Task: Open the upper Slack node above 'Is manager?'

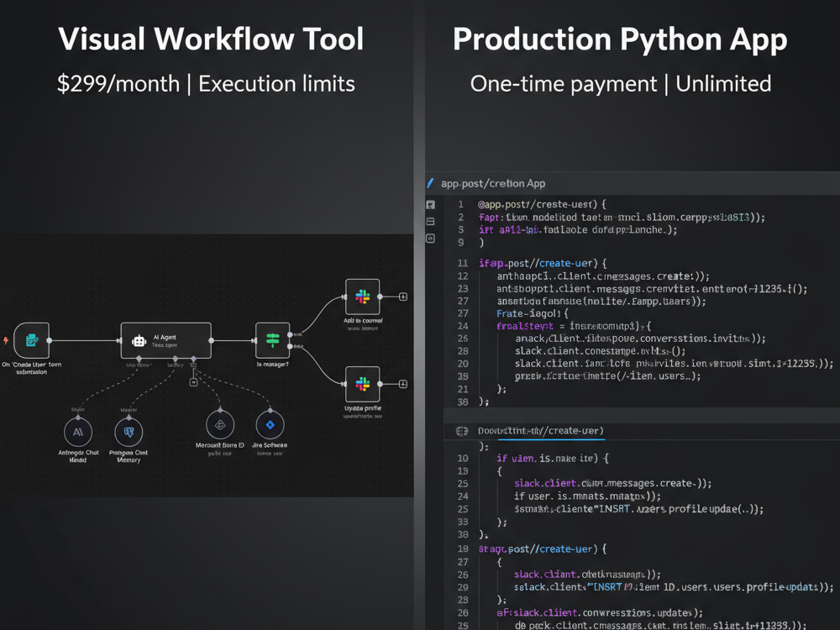Action: (363, 297)
